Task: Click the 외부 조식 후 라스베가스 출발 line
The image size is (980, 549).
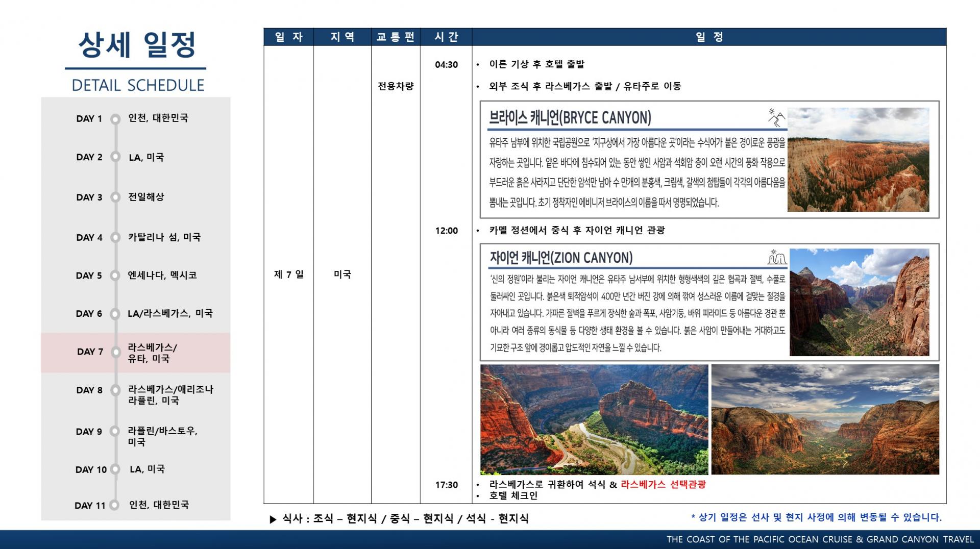Action: point(585,86)
